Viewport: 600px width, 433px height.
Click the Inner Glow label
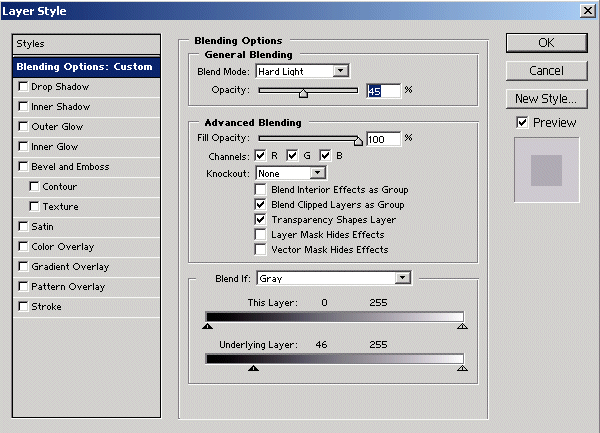pos(55,147)
